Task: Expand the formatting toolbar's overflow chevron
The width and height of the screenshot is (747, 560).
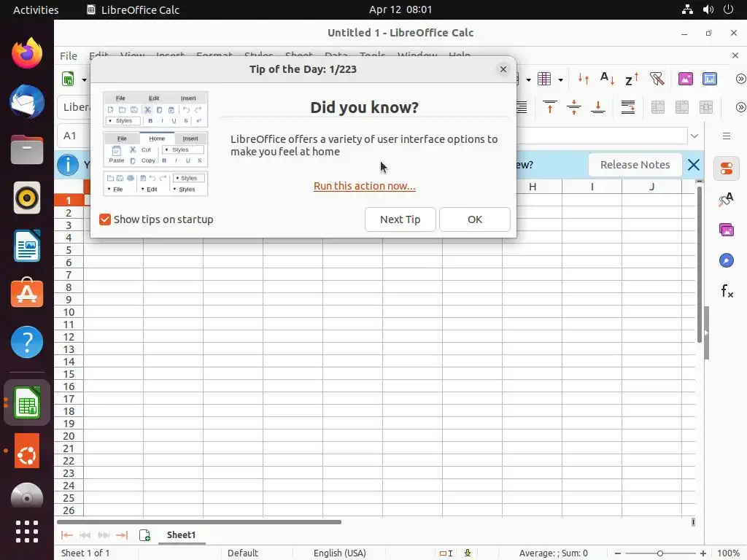Action: (740, 107)
